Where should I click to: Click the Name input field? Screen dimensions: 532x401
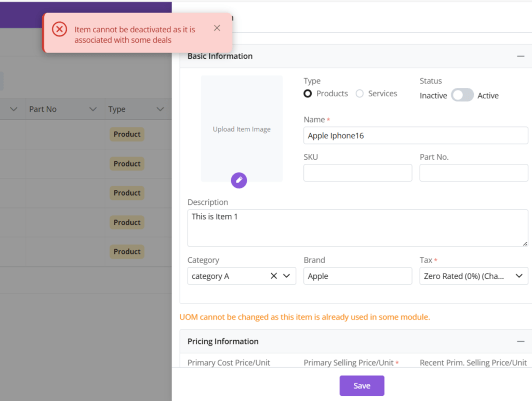pyautogui.click(x=416, y=136)
